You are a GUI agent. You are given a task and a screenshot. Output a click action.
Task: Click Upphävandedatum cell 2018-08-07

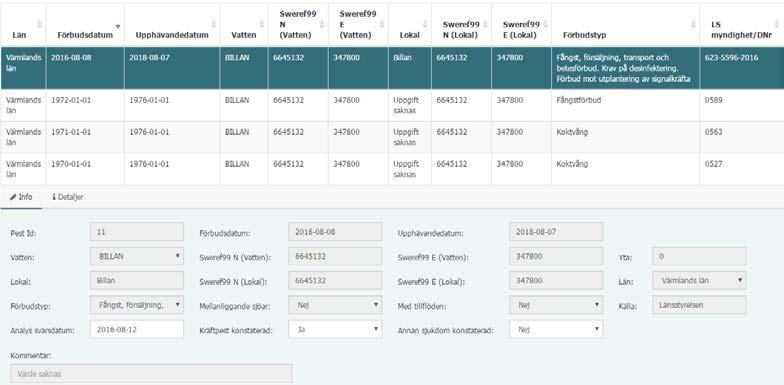172,68
